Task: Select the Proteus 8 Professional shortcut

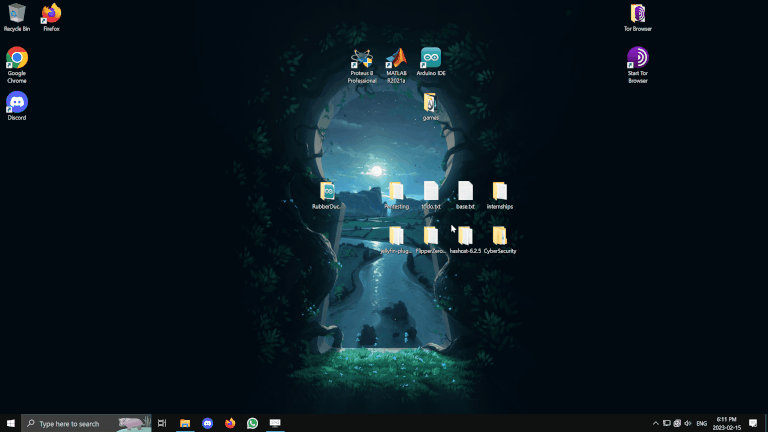Action: pyautogui.click(x=362, y=66)
